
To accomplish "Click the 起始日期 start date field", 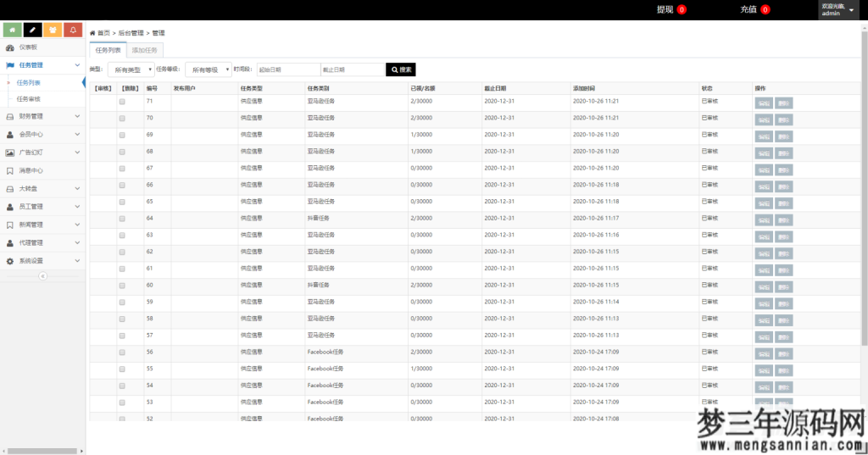I will coord(287,69).
